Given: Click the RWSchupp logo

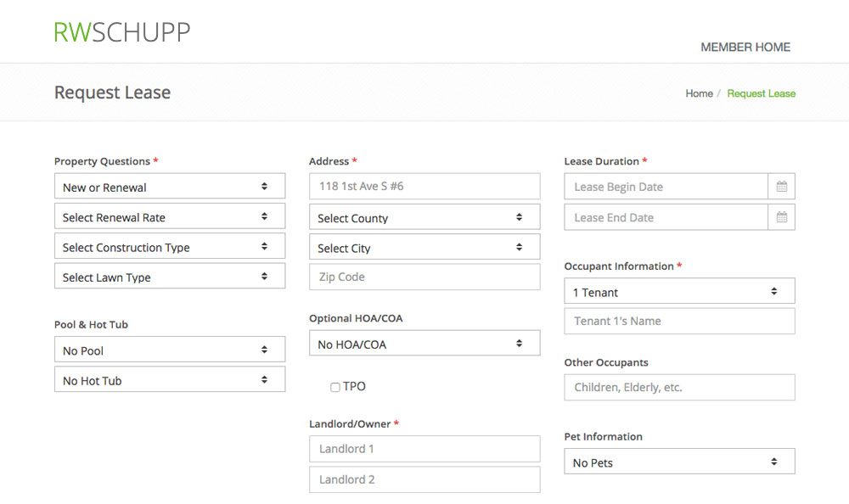Looking at the screenshot, I should (122, 32).
